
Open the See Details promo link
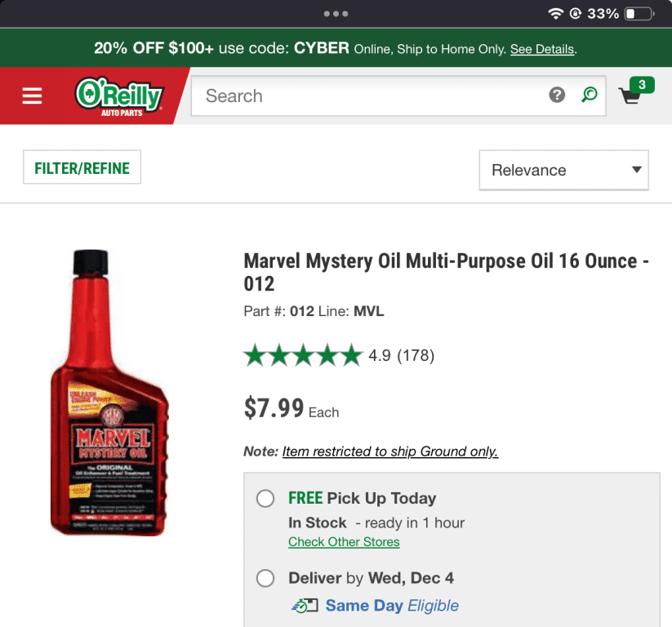click(x=542, y=49)
